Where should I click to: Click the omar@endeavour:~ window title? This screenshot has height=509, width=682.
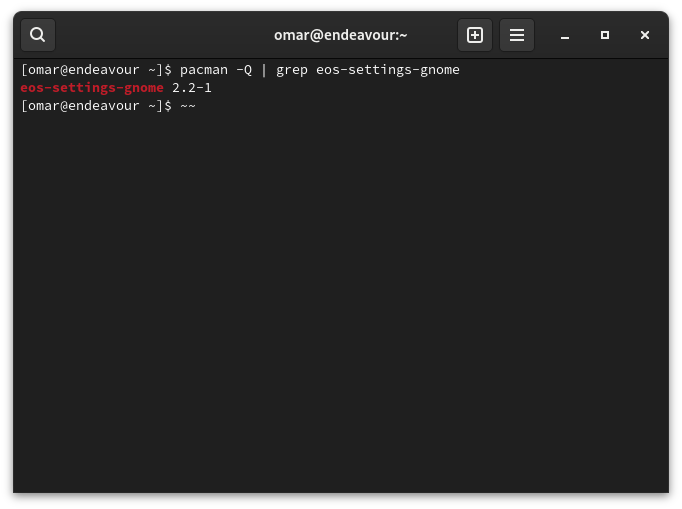[x=341, y=35]
